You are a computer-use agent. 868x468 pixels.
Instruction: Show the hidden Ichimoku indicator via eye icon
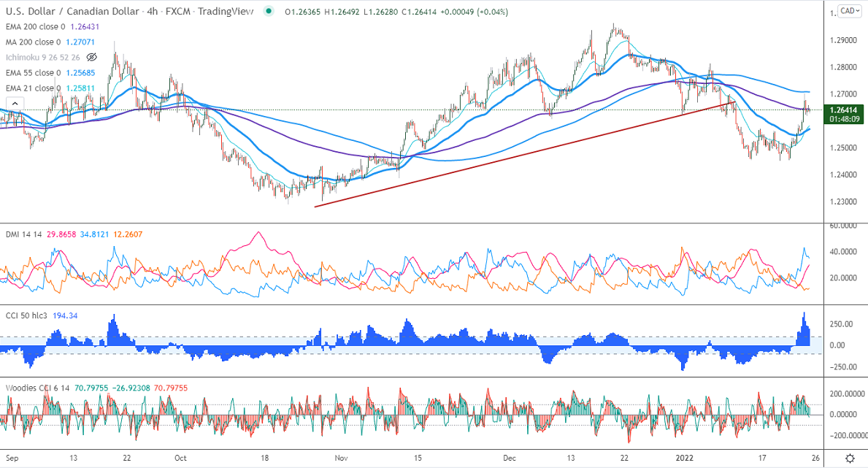[92, 57]
